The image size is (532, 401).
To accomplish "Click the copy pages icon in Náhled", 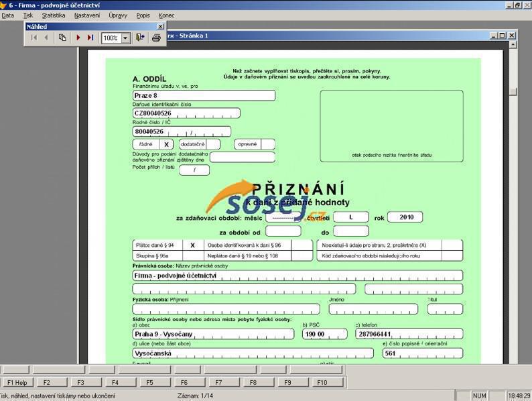I will 62,38.
